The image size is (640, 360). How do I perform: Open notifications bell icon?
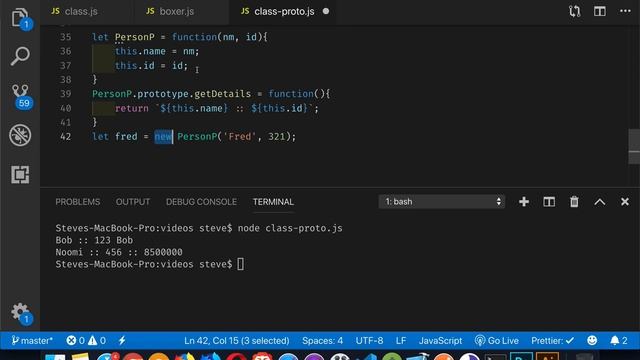pyautogui.click(x=619, y=340)
